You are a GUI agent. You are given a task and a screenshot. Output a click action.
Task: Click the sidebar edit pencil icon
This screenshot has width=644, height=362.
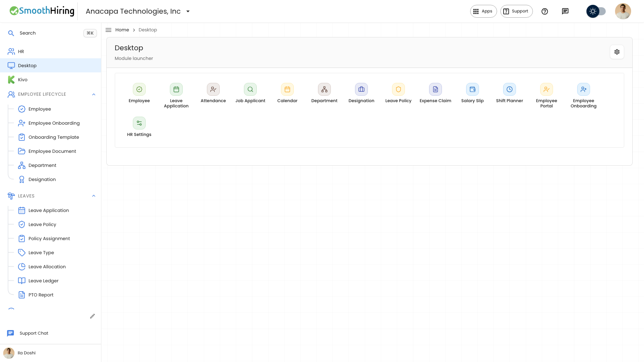92,316
